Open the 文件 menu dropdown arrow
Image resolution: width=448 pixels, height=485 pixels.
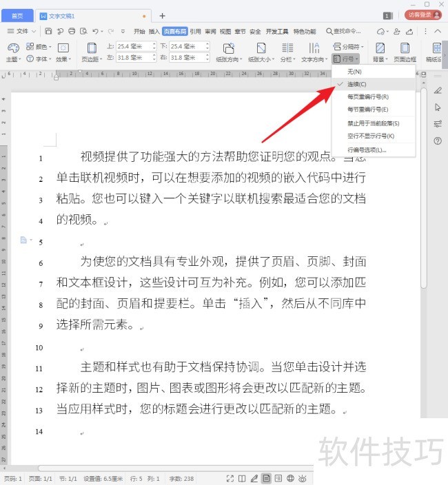click(x=34, y=31)
